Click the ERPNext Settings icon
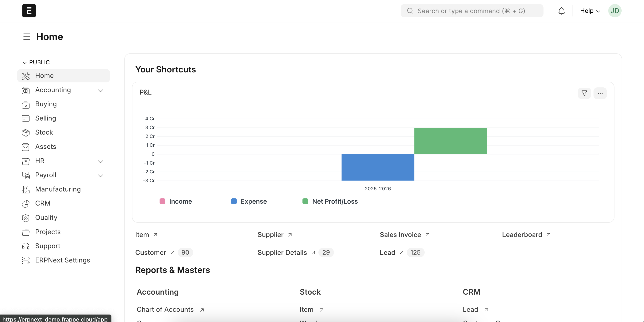This screenshot has width=644, height=322. (x=26, y=260)
